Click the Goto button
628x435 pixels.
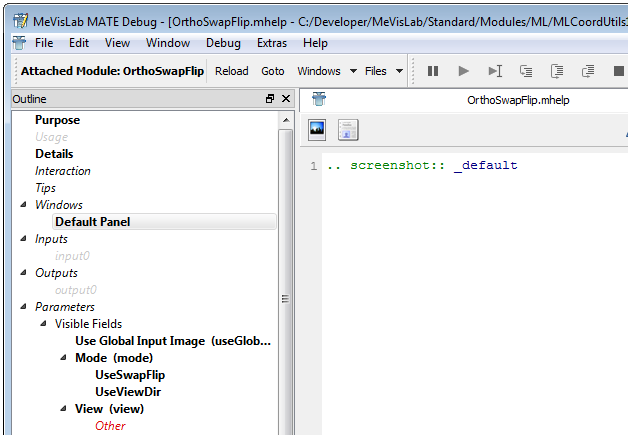pyautogui.click(x=273, y=71)
